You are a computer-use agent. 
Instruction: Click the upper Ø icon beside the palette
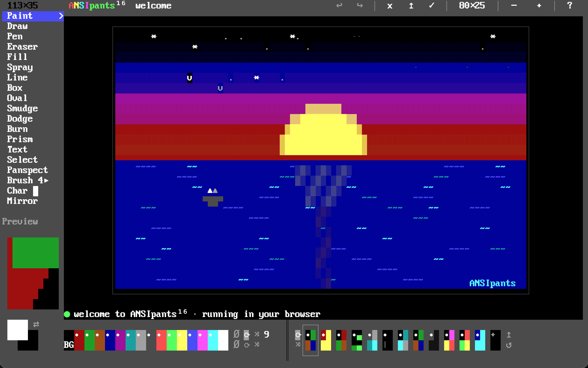coord(236,334)
